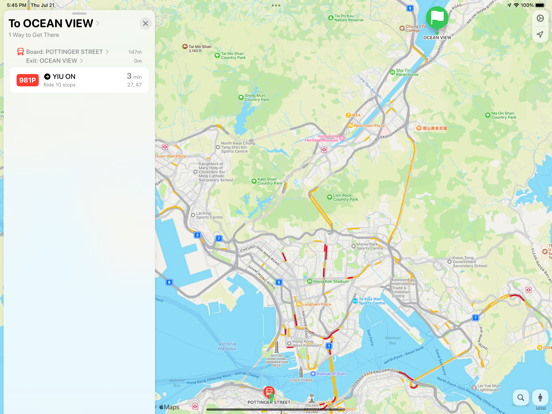Select the Ma On Shan Country Park marker
552x414 pixels.
point(488,115)
